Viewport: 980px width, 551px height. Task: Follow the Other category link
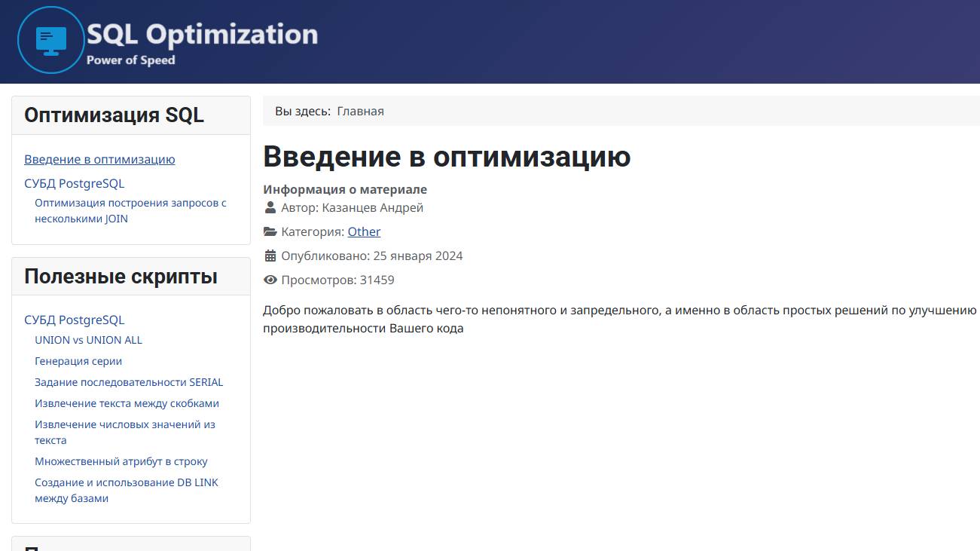[364, 231]
